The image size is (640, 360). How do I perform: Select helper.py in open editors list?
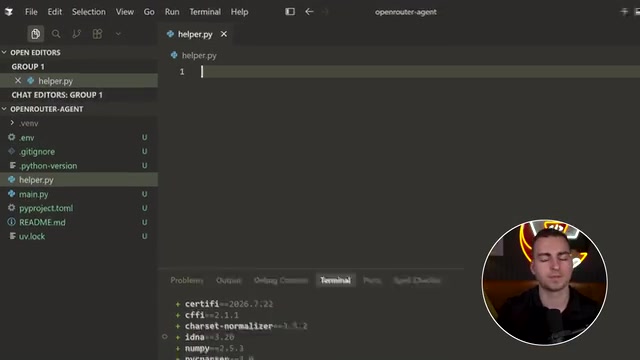(x=79, y=81)
